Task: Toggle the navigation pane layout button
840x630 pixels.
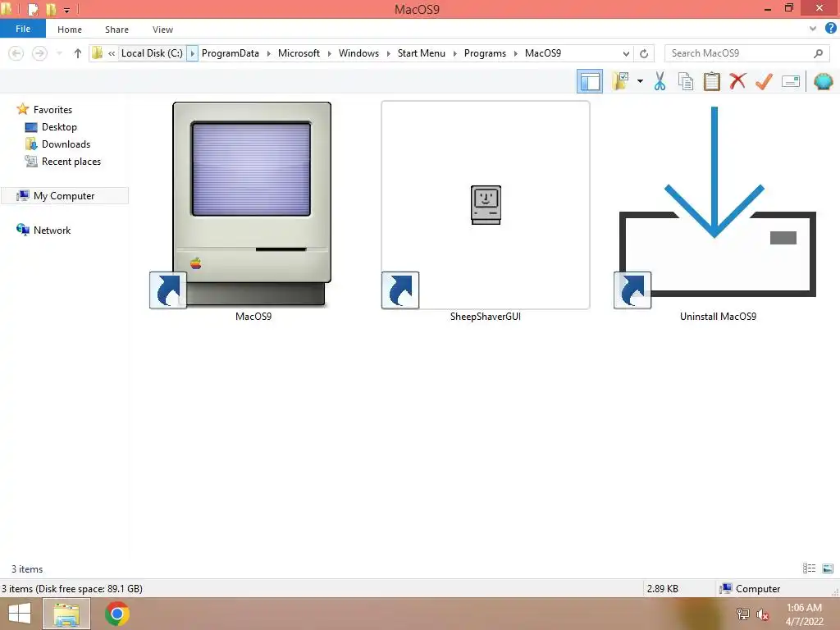Action: click(590, 81)
